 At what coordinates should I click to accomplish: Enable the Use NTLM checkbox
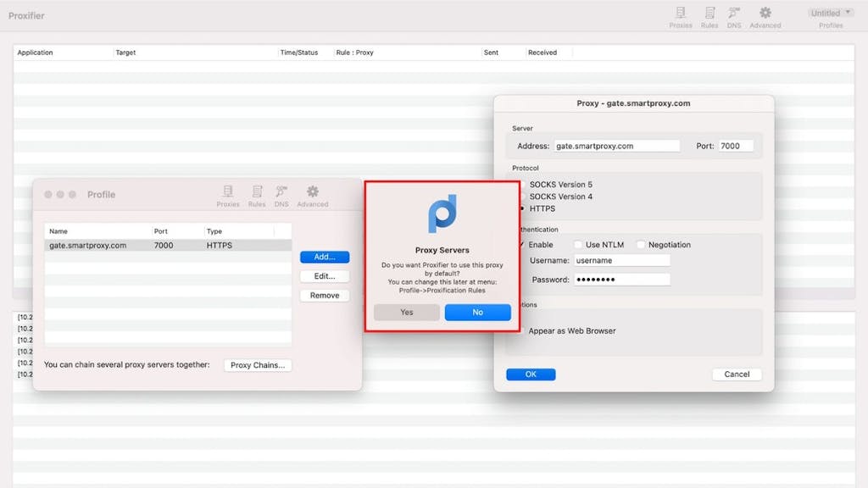[x=578, y=245]
